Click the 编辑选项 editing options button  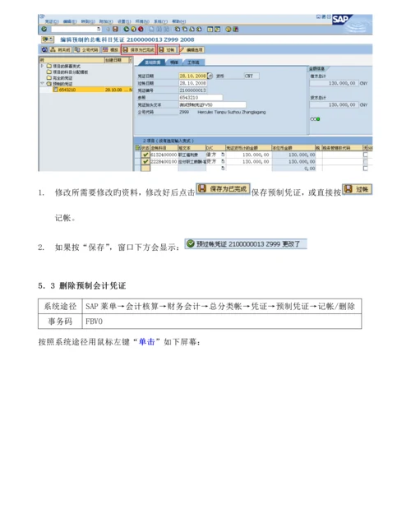(x=192, y=49)
